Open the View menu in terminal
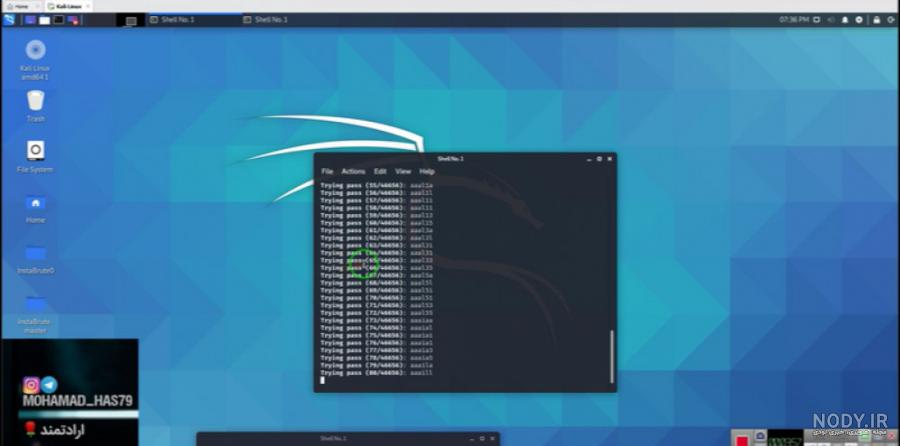Screen dimensions: 900x446 (403, 172)
